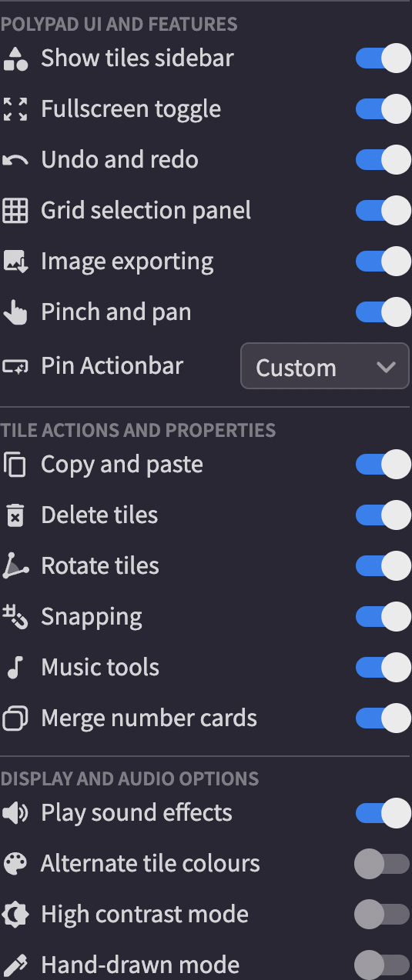Image resolution: width=412 pixels, height=980 pixels.
Task: Click the Merge number cards label
Action: (149, 718)
